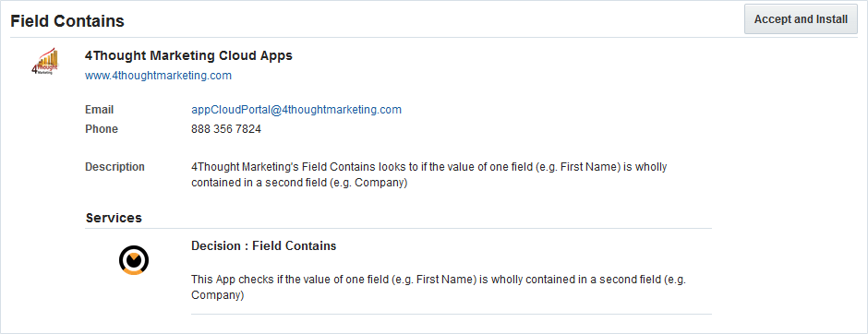Click the 4Thought Marketing's Field Contains description paragraph

(x=429, y=174)
